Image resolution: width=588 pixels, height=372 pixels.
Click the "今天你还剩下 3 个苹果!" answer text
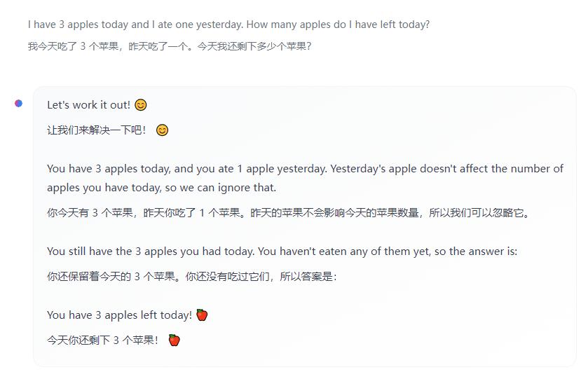[x=103, y=340]
